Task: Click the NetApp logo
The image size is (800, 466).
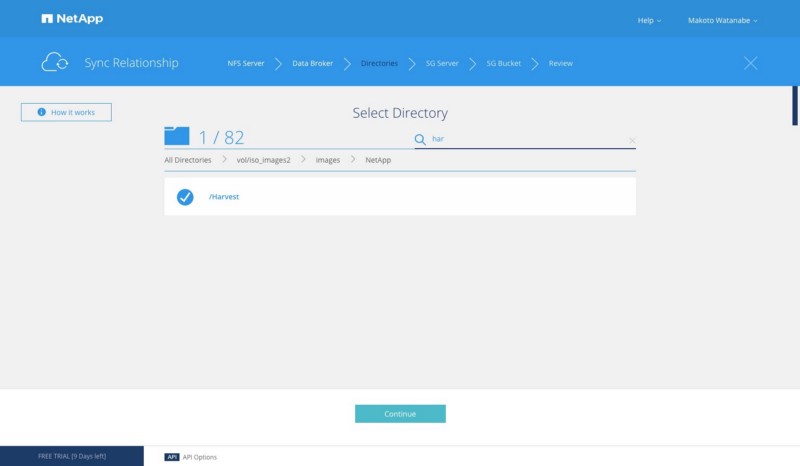Action: click(72, 19)
